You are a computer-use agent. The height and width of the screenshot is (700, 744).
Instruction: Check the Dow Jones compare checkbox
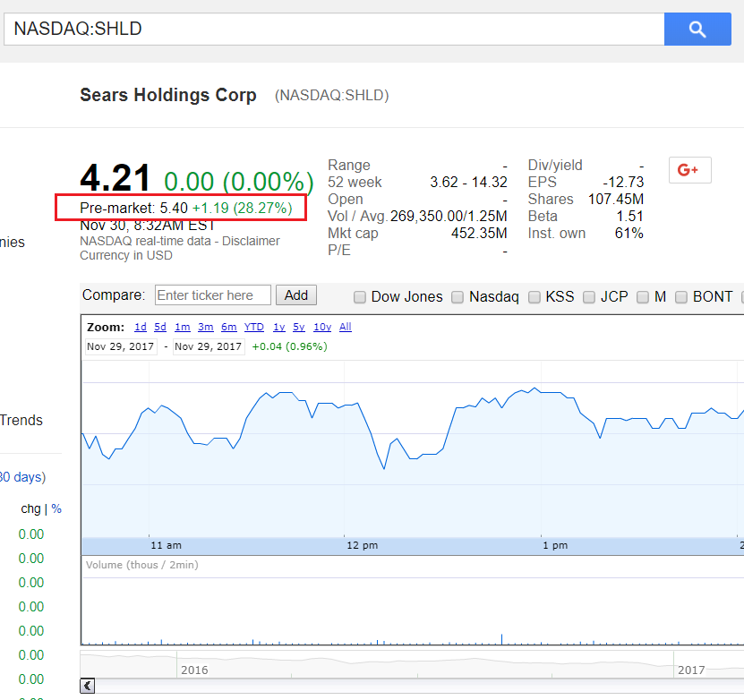point(360,297)
